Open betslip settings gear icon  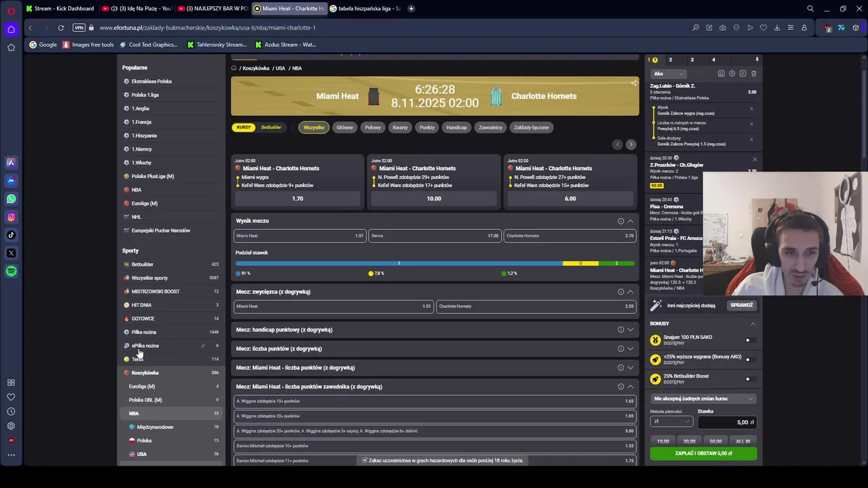[x=732, y=73]
